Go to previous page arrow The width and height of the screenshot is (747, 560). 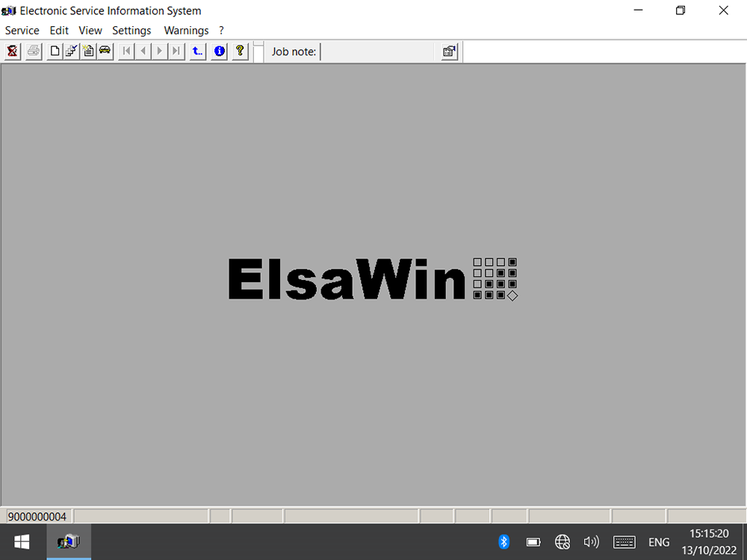pos(143,51)
